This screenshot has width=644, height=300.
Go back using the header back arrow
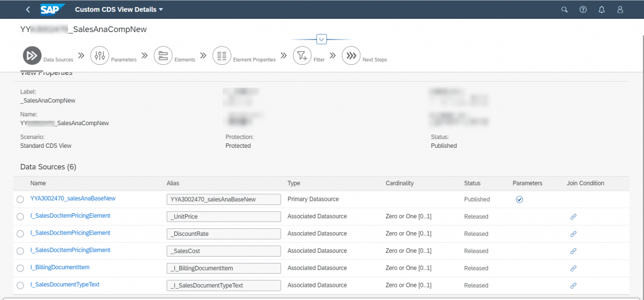(28, 9)
